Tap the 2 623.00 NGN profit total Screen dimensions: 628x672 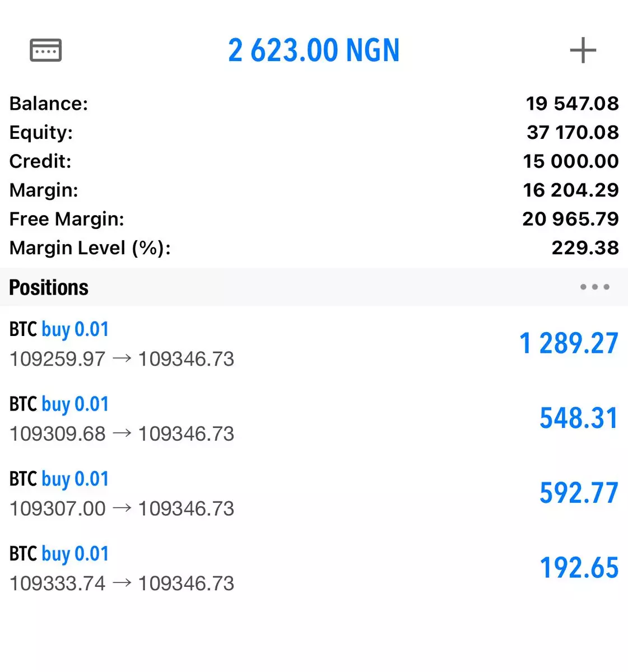(314, 50)
